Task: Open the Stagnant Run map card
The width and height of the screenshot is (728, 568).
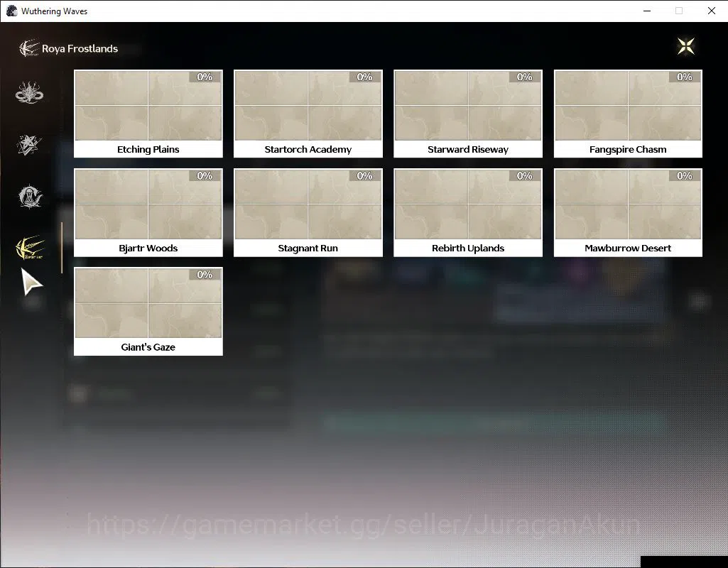Action: point(308,212)
